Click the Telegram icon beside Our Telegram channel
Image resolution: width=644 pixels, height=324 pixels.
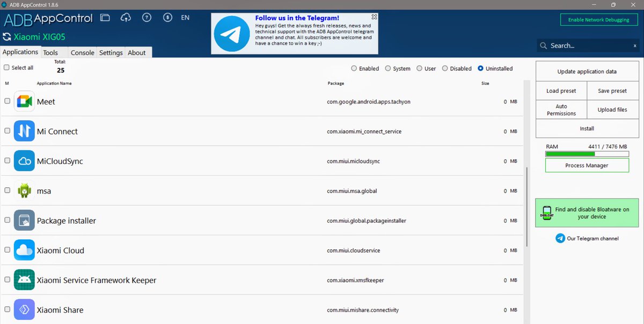(560, 238)
